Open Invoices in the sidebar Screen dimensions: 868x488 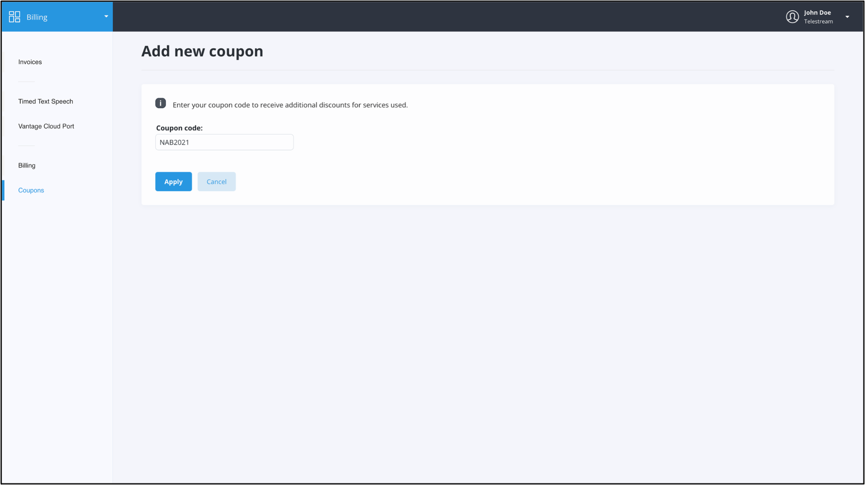pyautogui.click(x=30, y=62)
